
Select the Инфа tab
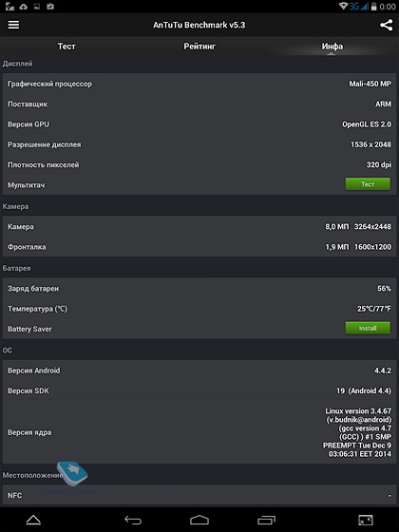point(332,47)
